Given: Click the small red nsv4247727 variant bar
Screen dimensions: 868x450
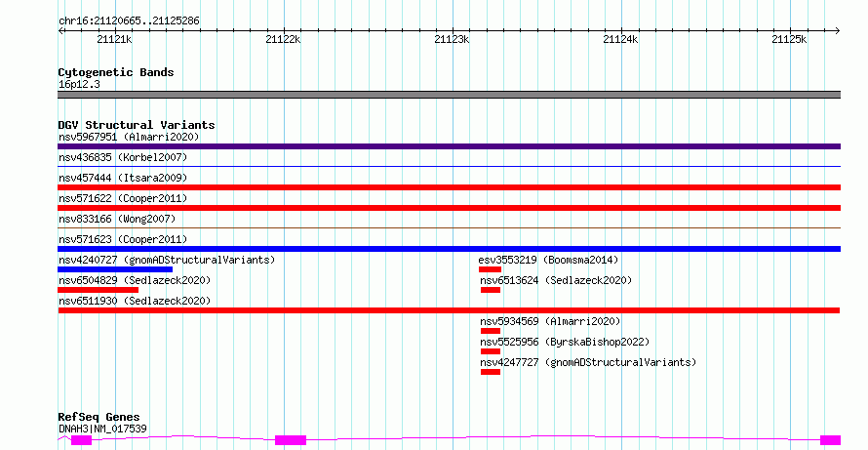Looking at the screenshot, I should (x=491, y=372).
